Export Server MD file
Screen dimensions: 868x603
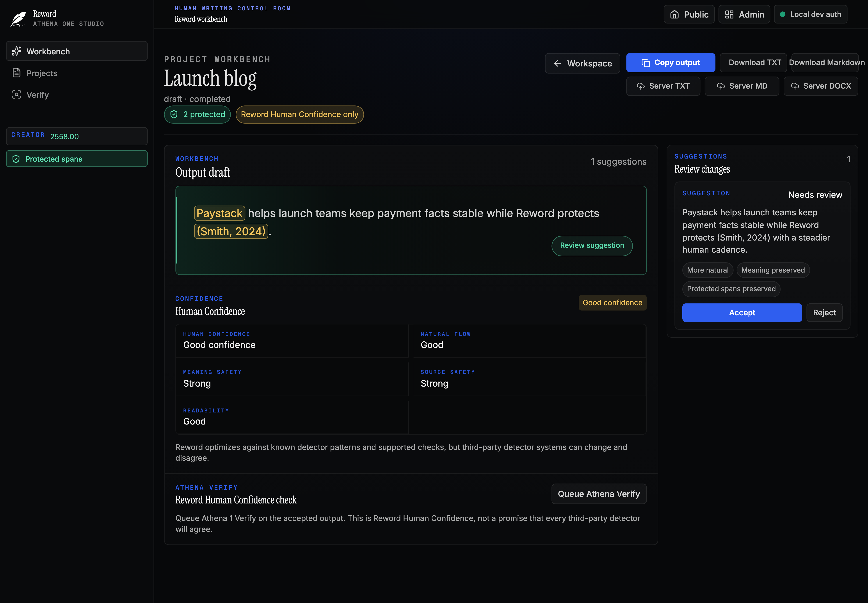point(742,86)
